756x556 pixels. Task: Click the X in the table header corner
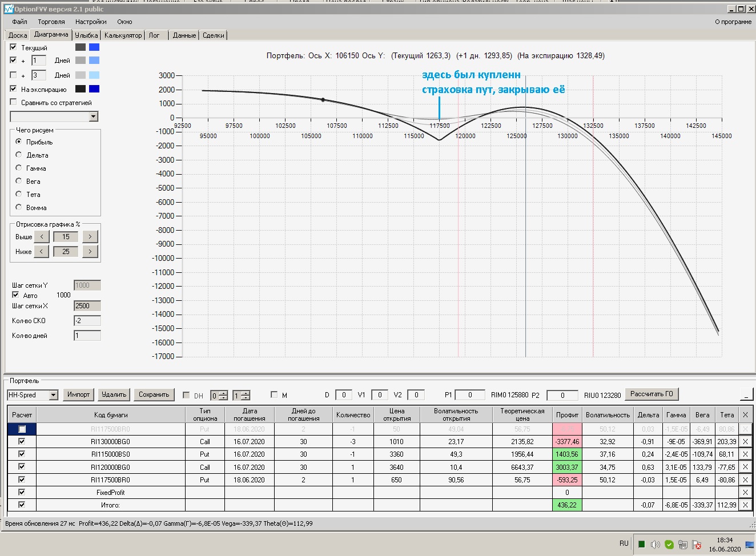[745, 415]
